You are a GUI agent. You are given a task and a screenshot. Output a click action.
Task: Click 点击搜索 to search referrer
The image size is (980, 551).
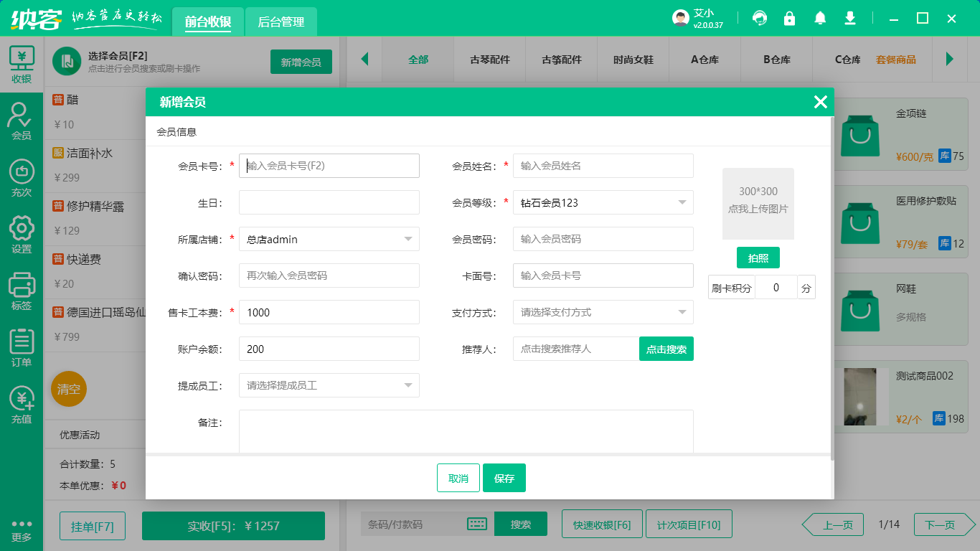(666, 349)
